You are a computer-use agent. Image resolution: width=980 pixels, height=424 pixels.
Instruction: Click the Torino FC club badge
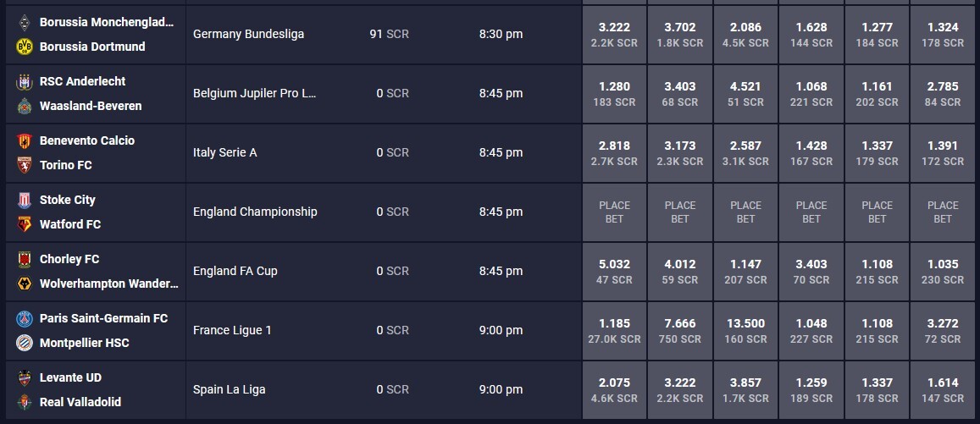(25, 165)
